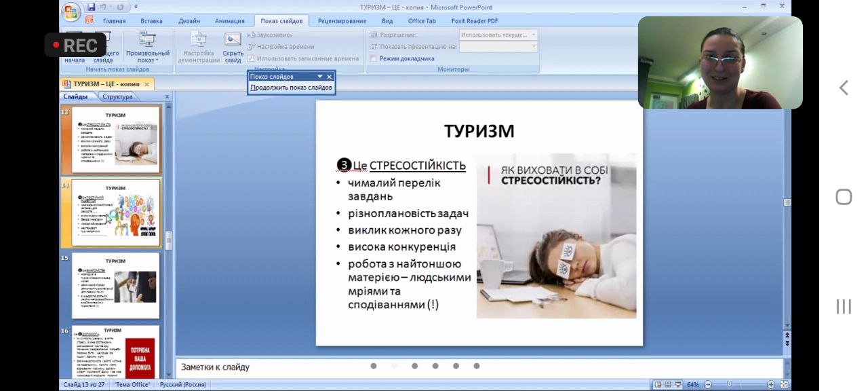Viewport: 868px width, 391px height.
Task: Close the ТУРИЗМ – ЦЕ - копия document tab
Action: click(146, 84)
